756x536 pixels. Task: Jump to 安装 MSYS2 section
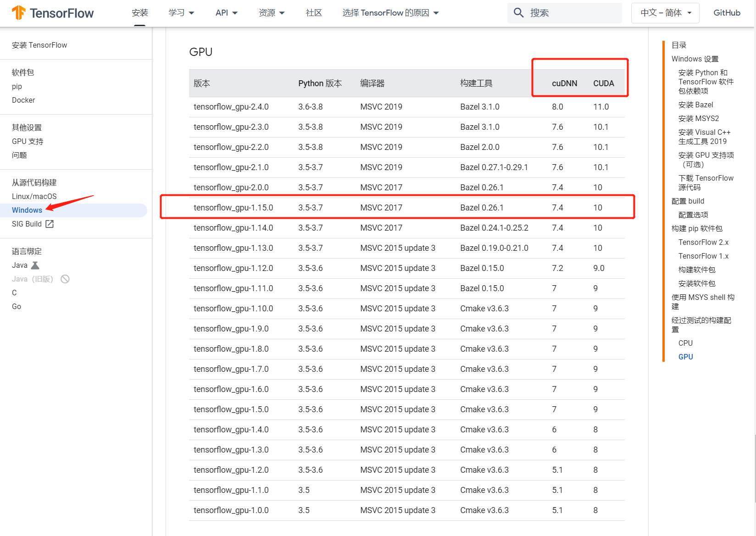[x=699, y=118]
